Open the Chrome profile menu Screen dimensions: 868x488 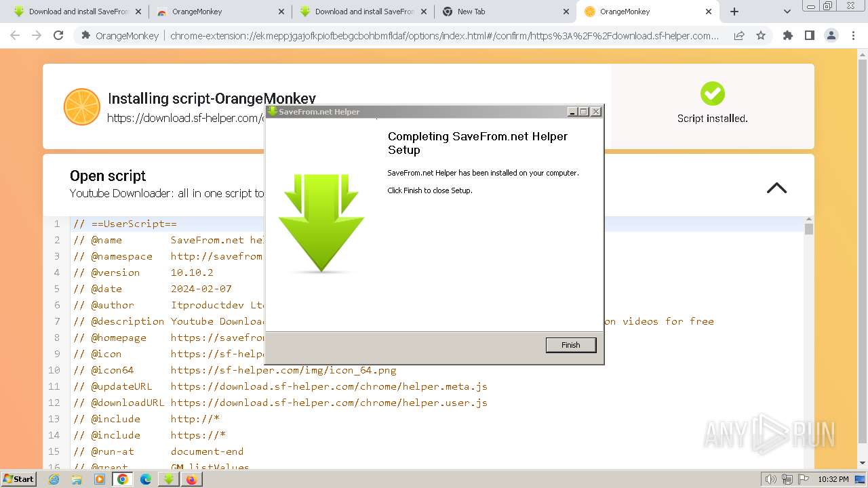pos(831,35)
